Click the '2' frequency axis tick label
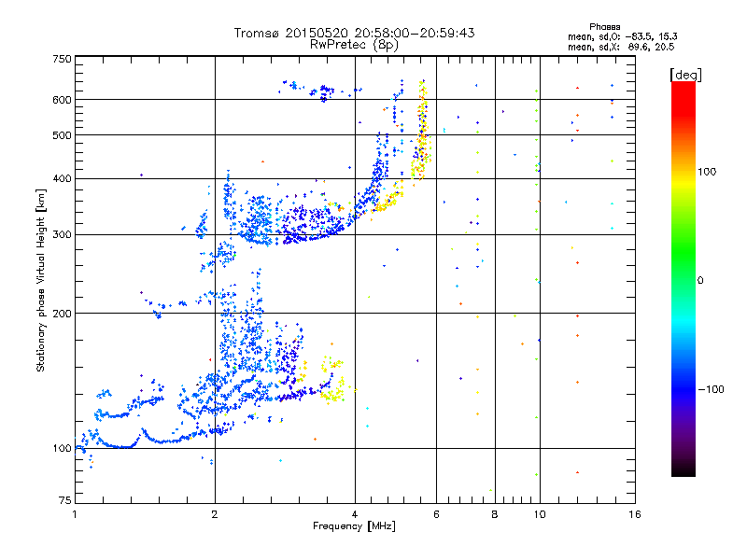Screen dimensions: 747x560 215,514
